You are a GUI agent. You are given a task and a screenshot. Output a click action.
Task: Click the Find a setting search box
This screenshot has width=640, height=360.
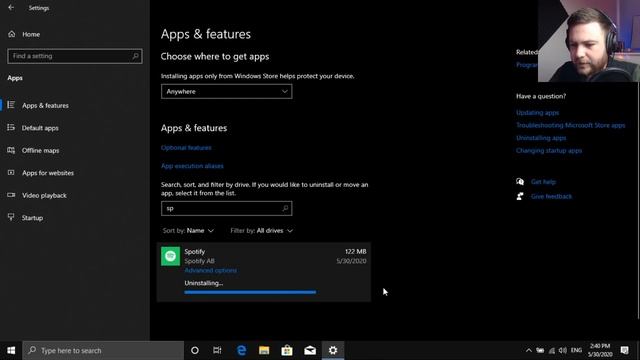(x=75, y=56)
